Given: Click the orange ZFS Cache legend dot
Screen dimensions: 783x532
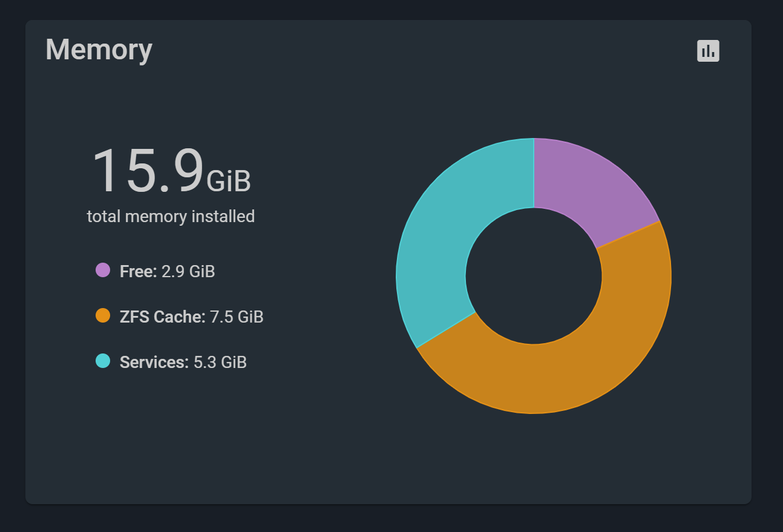Looking at the screenshot, I should click(x=103, y=315).
